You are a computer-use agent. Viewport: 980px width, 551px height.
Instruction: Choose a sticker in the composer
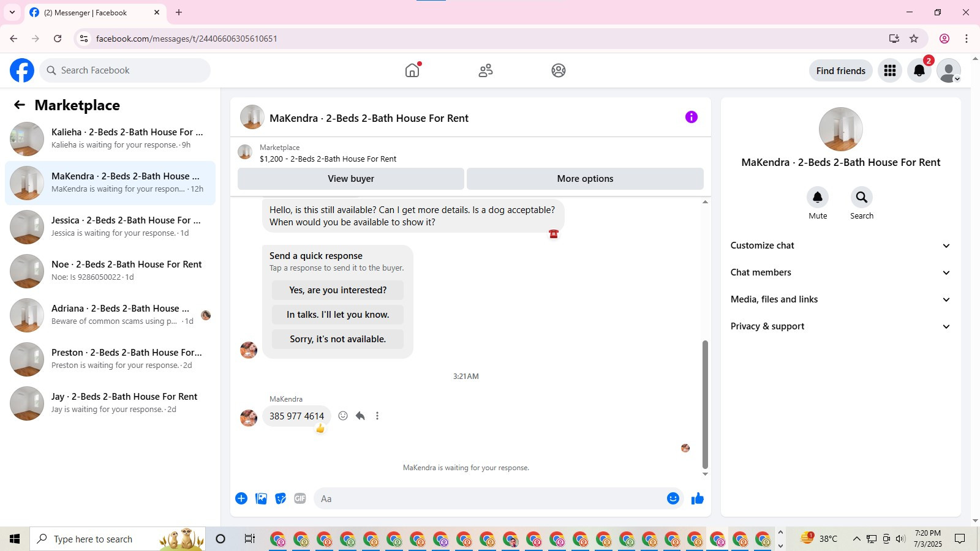tap(281, 498)
